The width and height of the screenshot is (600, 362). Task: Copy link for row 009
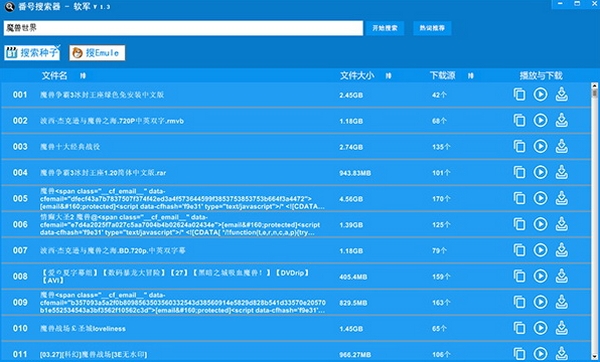[519, 302]
